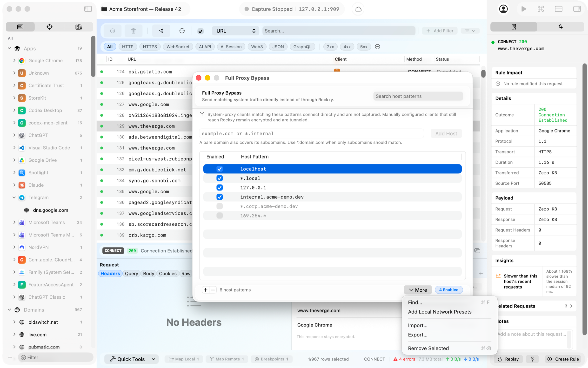The height and width of the screenshot is (368, 588).
Task: Click the request list vertical scrollbar
Action: [483, 73]
